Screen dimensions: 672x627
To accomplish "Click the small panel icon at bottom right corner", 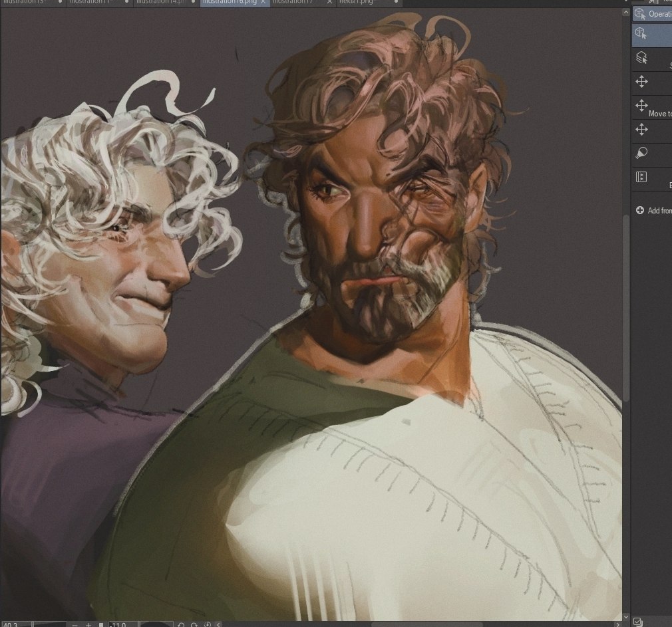I will [637, 622].
